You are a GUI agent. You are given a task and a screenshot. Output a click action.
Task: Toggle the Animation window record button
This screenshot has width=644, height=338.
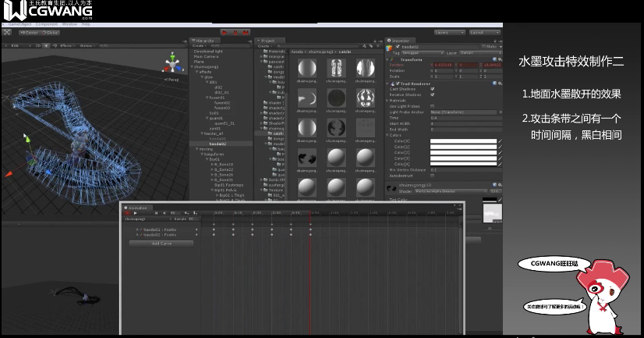coord(127,213)
